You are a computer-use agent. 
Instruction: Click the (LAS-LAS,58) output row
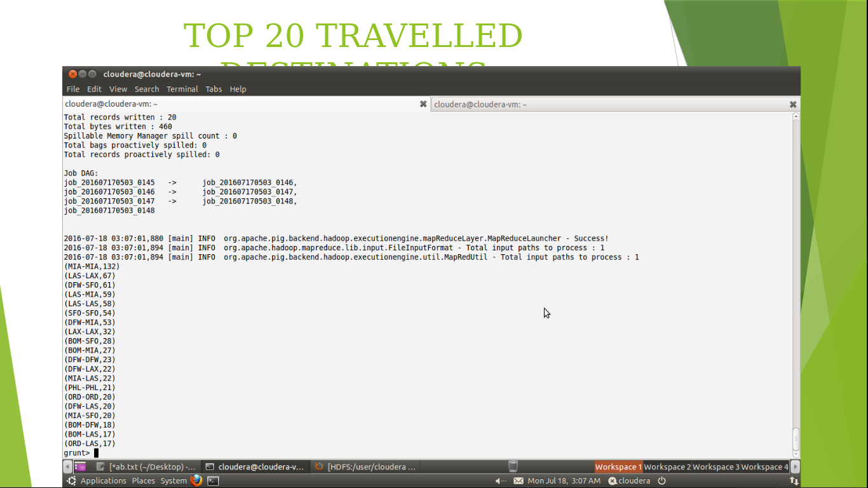90,304
